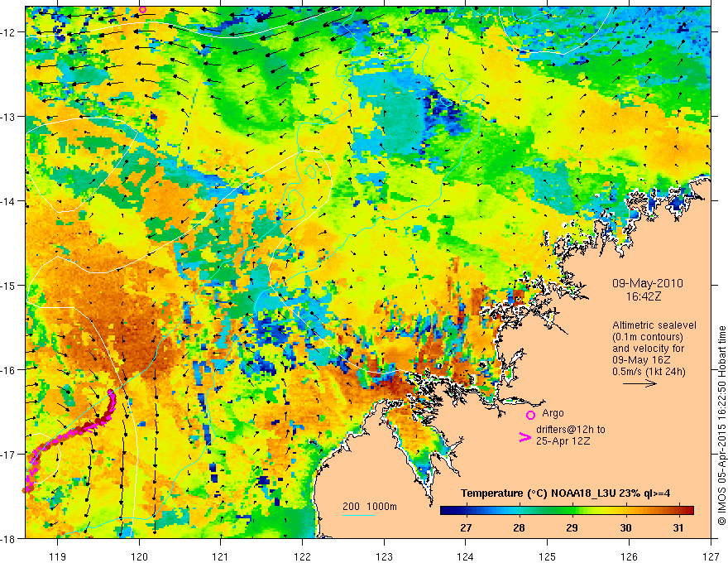Click the longitude axis label '127'
This screenshot has height=563, width=728.
pos(711,556)
